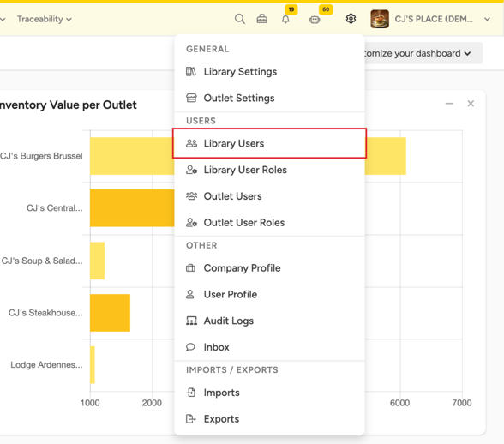The height and width of the screenshot is (444, 504).
Task: Click CJ's Soup & Salad chart label
Action: coord(42,261)
